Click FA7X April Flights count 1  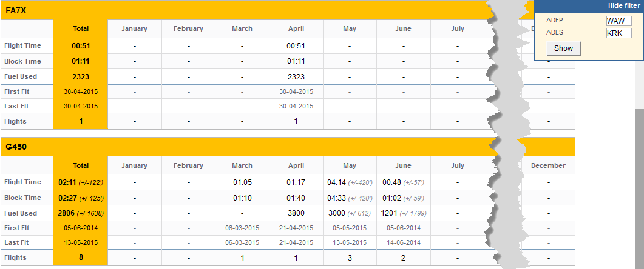[296, 121]
